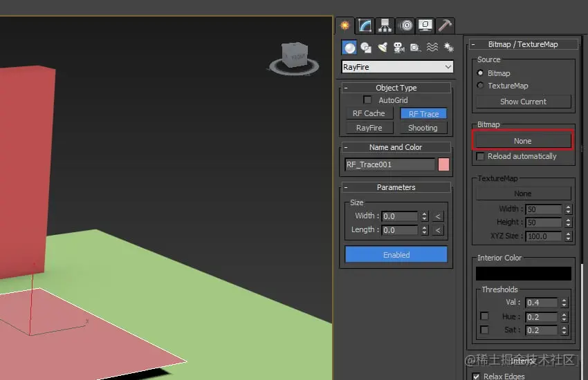Click the ViewCube in the viewport
The height and width of the screenshot is (380, 588).
[x=295, y=56]
